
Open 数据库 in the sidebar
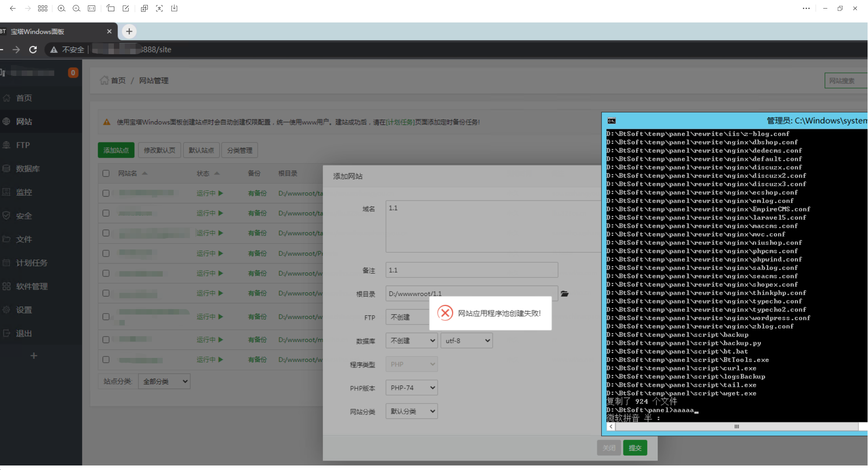[28, 169]
